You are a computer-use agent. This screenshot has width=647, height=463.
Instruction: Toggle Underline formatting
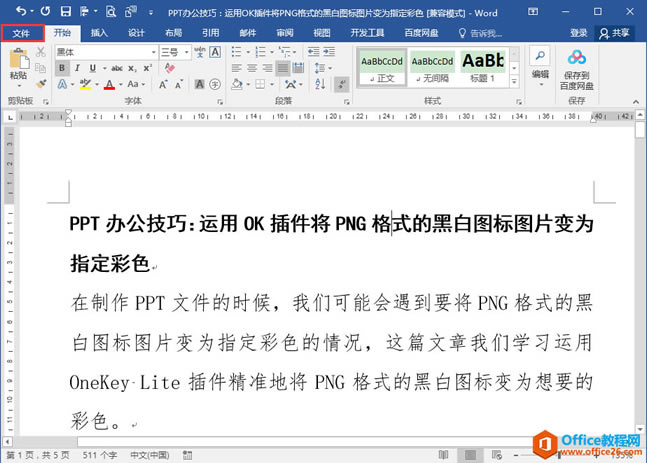coord(93,68)
